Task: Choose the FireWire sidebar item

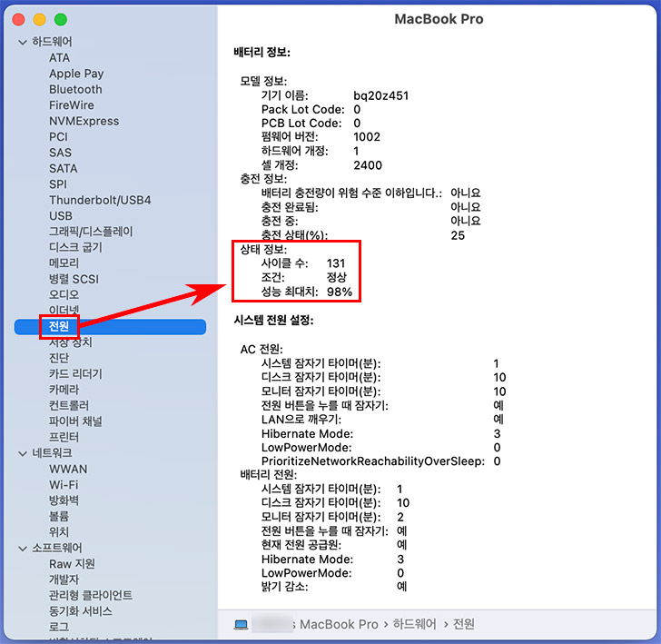Action: pos(71,105)
